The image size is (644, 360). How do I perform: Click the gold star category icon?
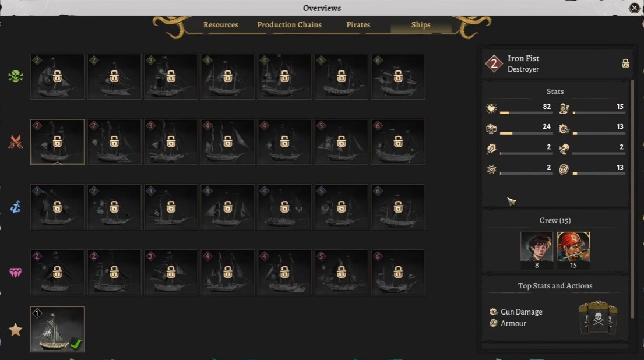16,329
